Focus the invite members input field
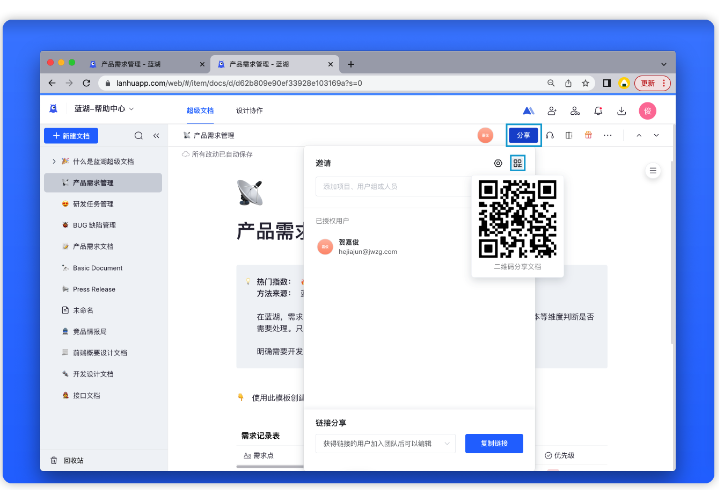 (393, 187)
